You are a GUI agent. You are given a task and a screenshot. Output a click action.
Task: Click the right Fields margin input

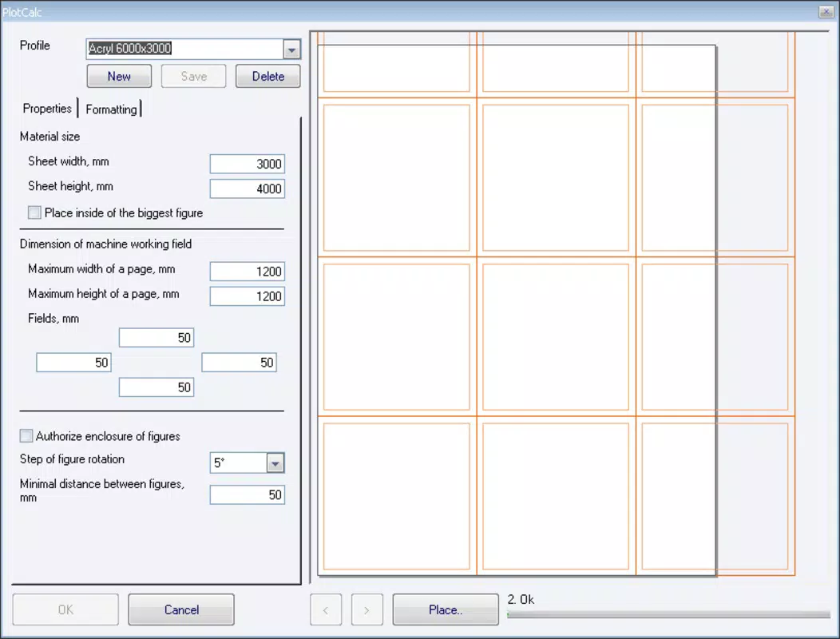(x=239, y=363)
